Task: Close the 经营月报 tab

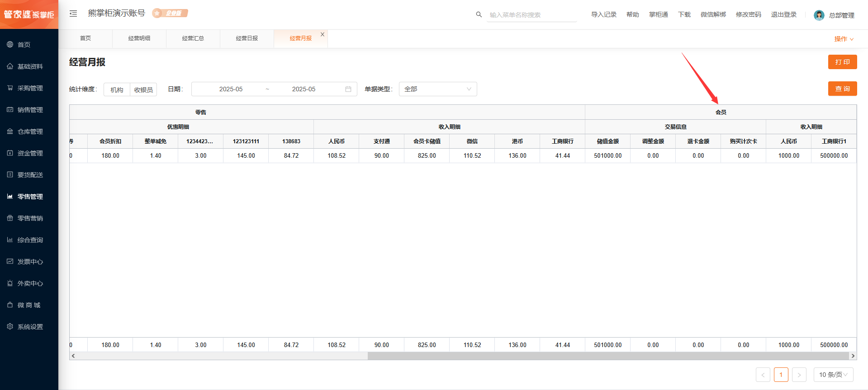Action: [x=323, y=34]
